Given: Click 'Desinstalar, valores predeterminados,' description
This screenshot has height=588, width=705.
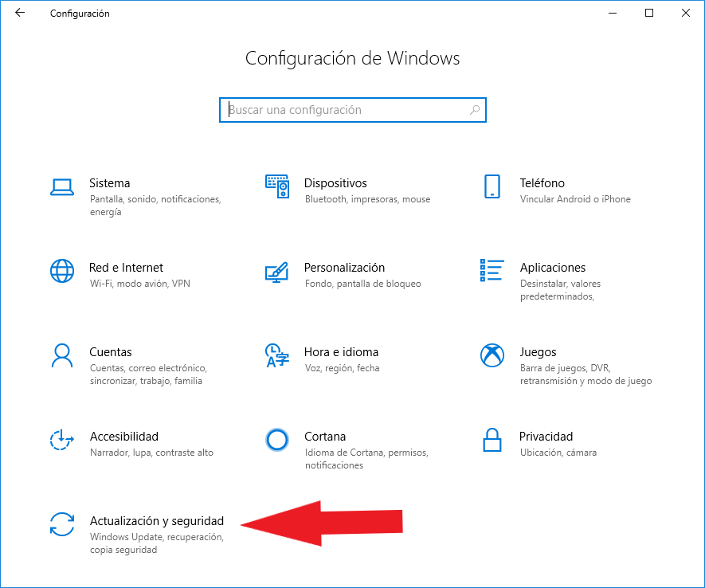Looking at the screenshot, I should [560, 290].
